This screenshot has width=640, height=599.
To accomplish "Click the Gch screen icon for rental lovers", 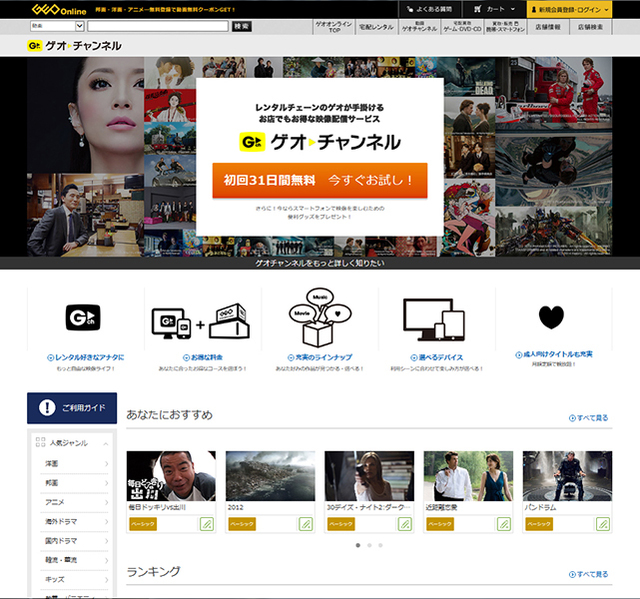I will pyautogui.click(x=83, y=319).
